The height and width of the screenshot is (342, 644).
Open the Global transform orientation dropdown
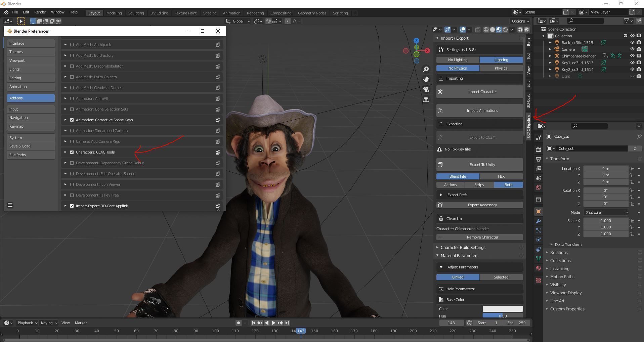238,21
